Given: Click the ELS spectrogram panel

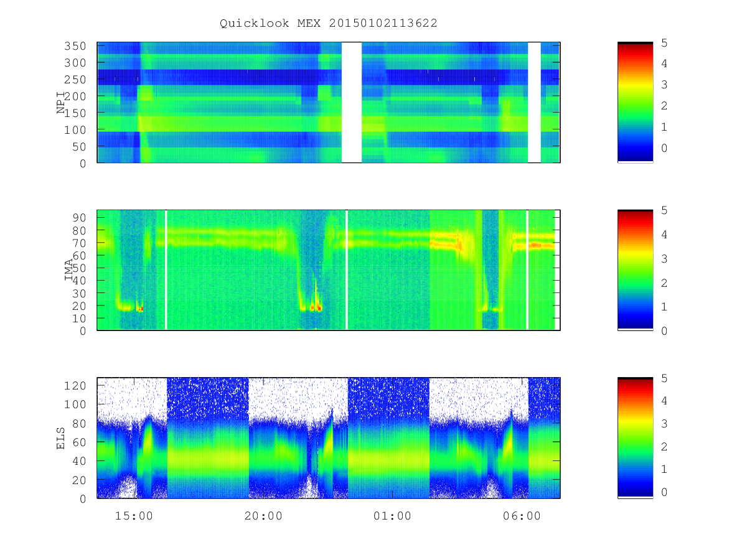Looking at the screenshot, I should (x=329, y=438).
